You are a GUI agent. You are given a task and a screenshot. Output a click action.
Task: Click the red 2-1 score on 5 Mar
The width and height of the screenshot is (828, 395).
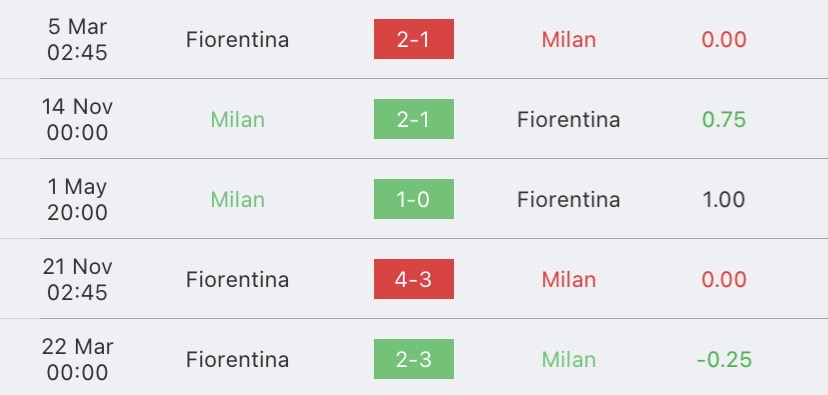413,39
